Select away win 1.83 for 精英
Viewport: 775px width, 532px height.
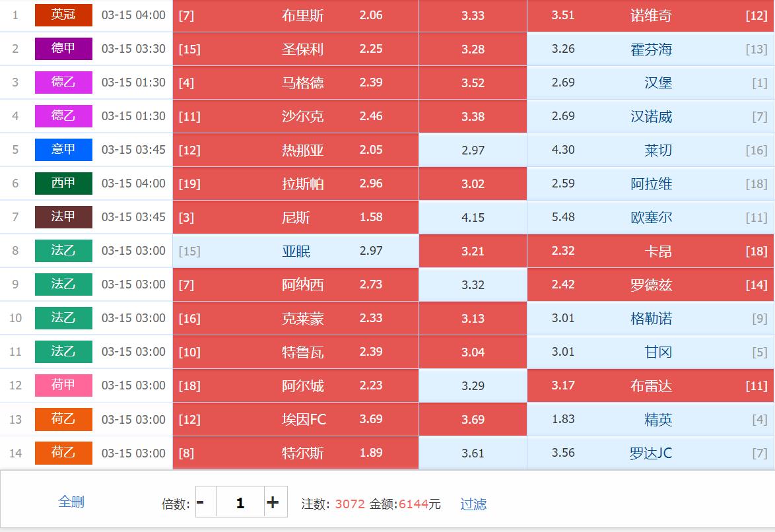coord(651,419)
